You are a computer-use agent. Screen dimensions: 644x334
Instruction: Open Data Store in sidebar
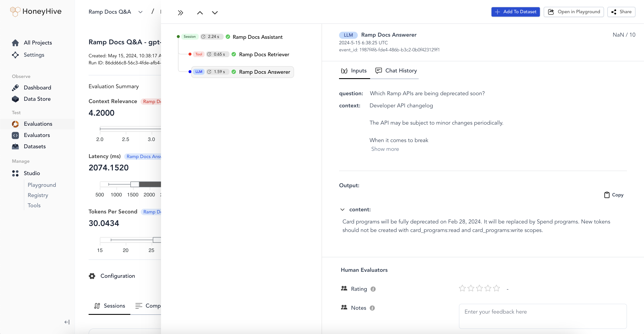pos(37,99)
